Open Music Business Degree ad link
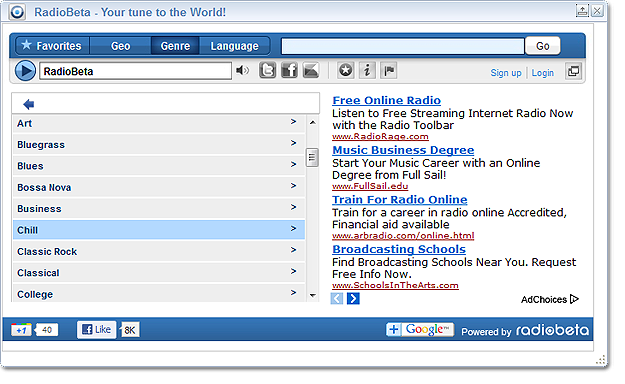This screenshot has height=384, width=625. pyautogui.click(x=403, y=150)
